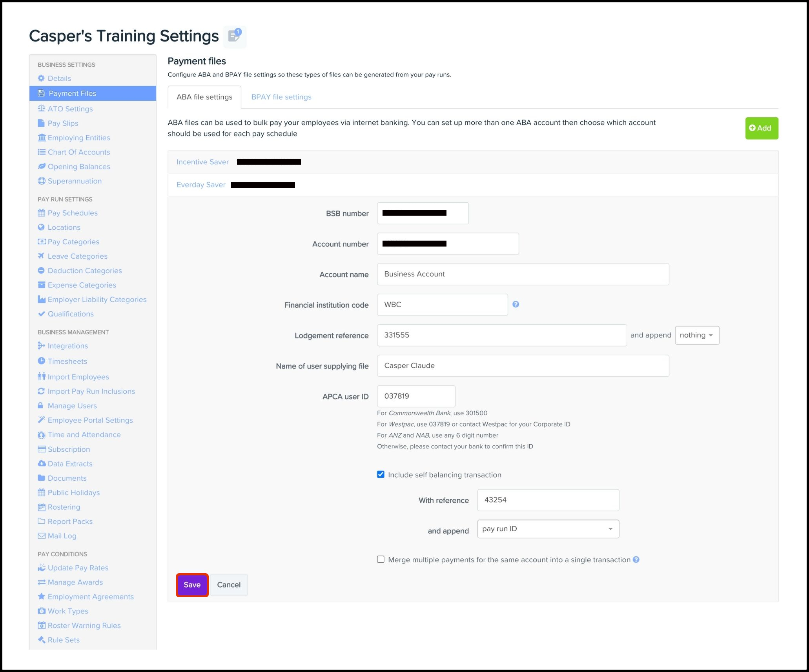Click the green Add button
809x672 pixels.
(761, 128)
